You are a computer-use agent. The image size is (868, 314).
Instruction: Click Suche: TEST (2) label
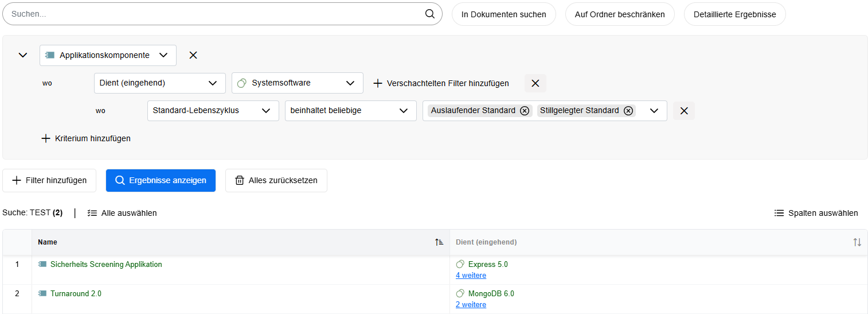(x=33, y=213)
